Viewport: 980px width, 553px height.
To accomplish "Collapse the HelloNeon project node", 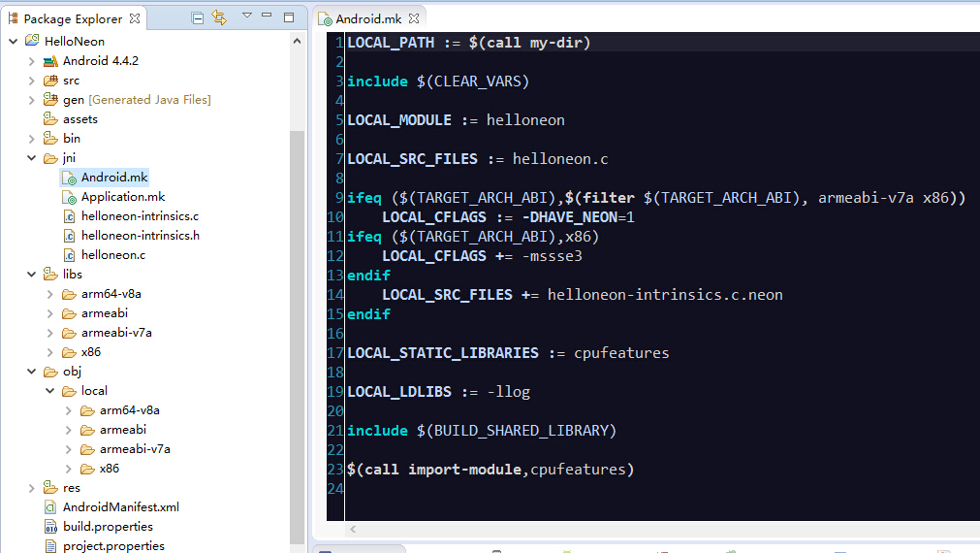I will [14, 42].
